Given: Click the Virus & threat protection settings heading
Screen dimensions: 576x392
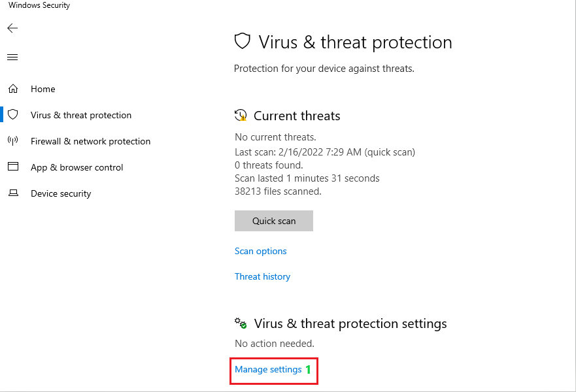Looking at the screenshot, I should click(350, 324).
